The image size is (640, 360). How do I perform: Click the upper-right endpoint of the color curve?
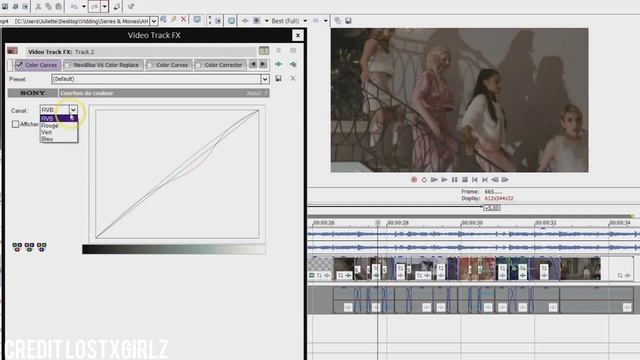(x=258, y=111)
